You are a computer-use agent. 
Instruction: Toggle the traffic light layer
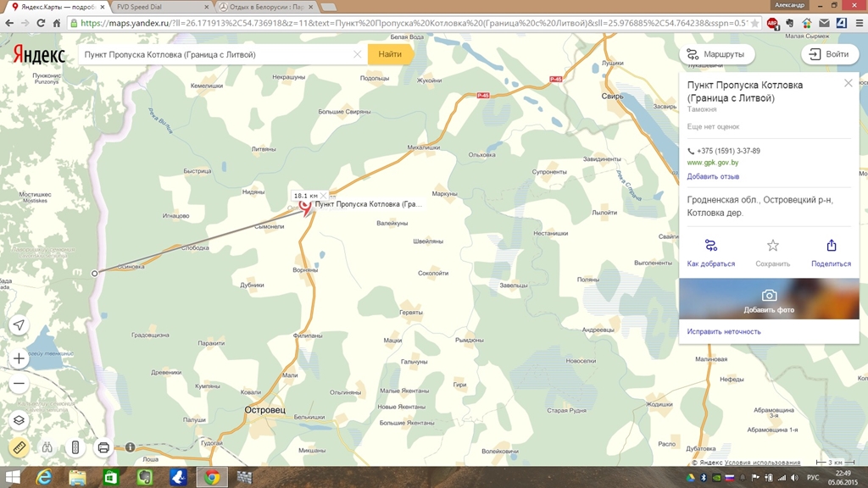coord(75,447)
